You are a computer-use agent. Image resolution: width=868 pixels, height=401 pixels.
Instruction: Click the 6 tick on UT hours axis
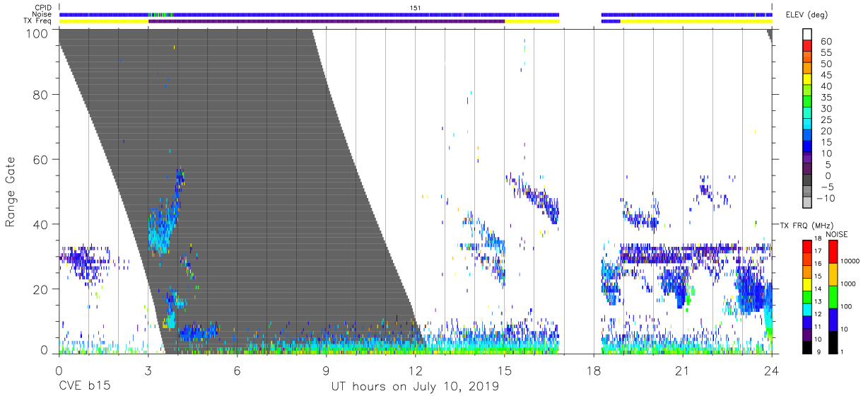click(x=237, y=371)
